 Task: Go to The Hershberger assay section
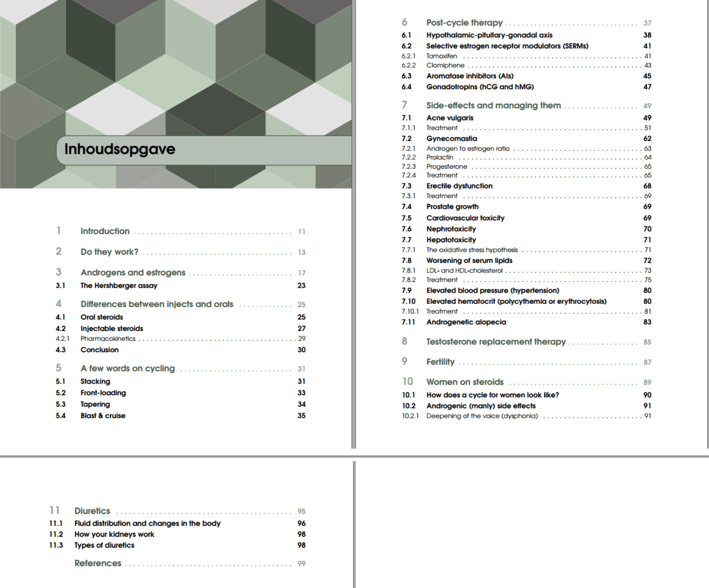pos(119,285)
